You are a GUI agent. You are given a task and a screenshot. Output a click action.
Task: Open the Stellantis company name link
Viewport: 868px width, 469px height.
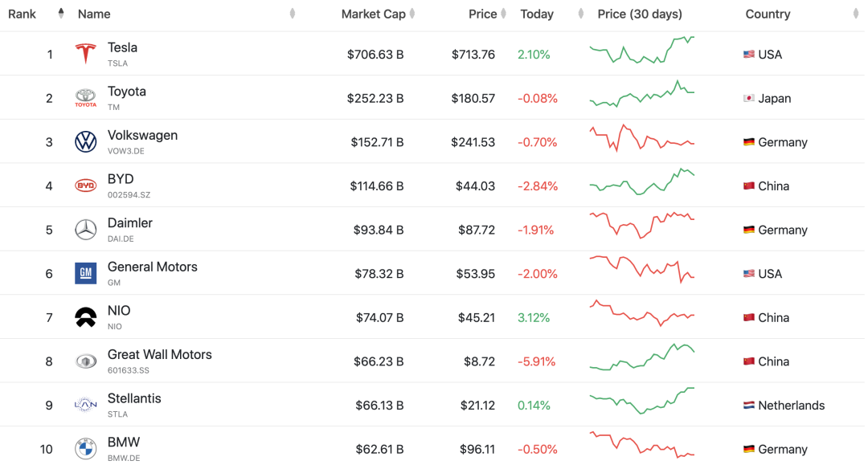[134, 398]
